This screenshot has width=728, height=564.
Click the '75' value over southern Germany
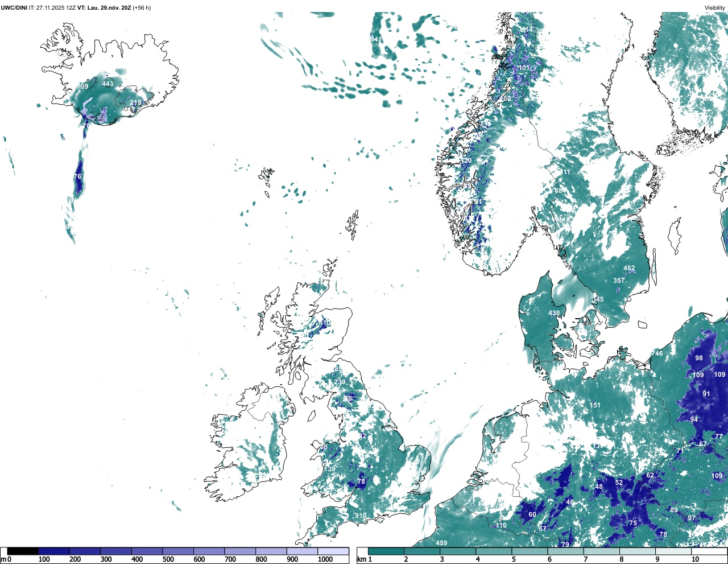632,522
